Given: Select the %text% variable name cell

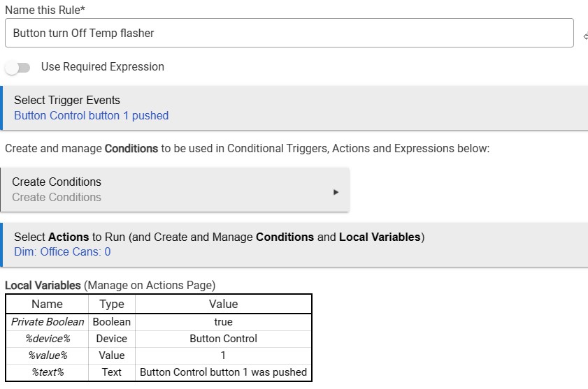Looking at the screenshot, I should pyautogui.click(x=48, y=372).
